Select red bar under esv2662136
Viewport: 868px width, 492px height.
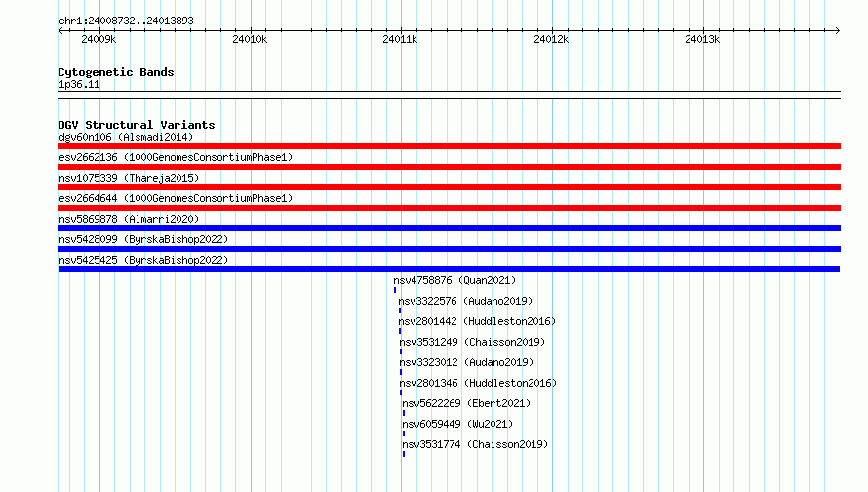(449, 167)
